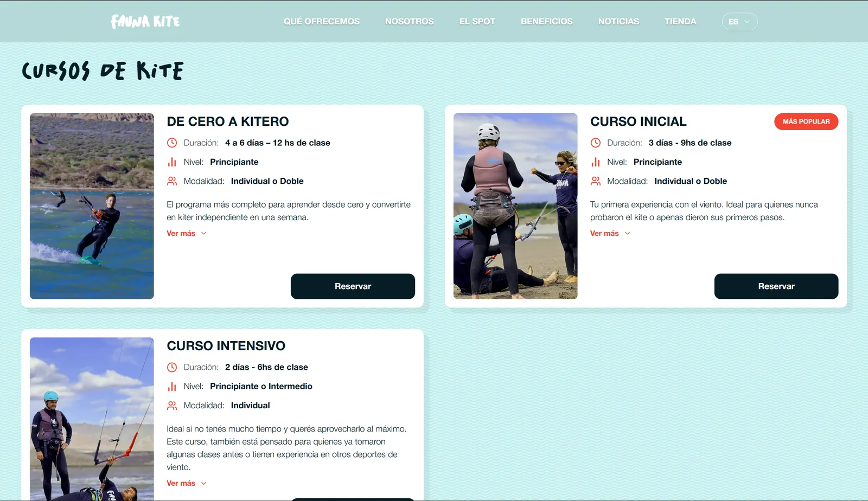868x501 pixels.
Task: Open El Spot menu item
Action: 477,21
